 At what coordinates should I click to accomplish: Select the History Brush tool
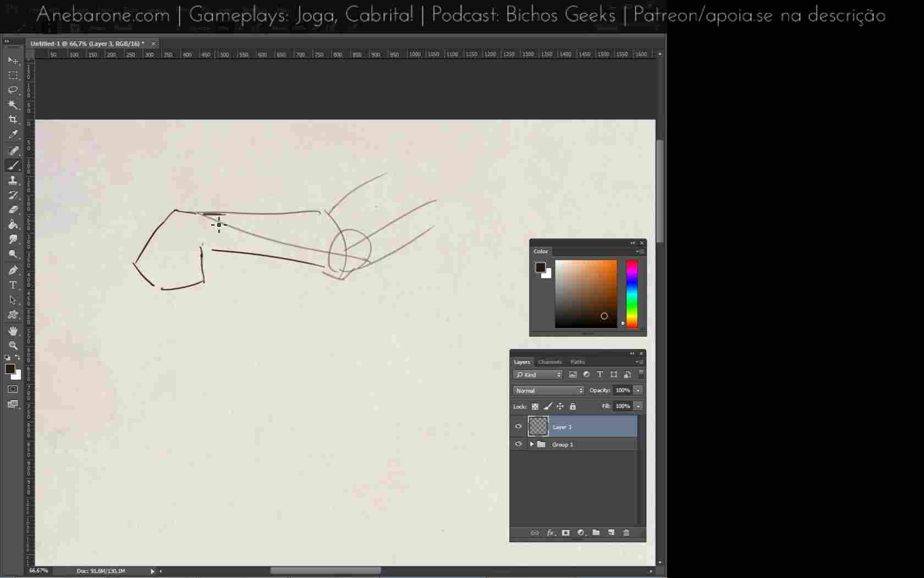[13, 195]
